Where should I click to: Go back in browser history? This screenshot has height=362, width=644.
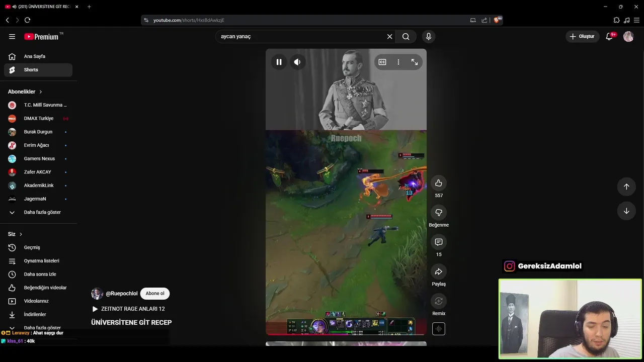(7, 20)
